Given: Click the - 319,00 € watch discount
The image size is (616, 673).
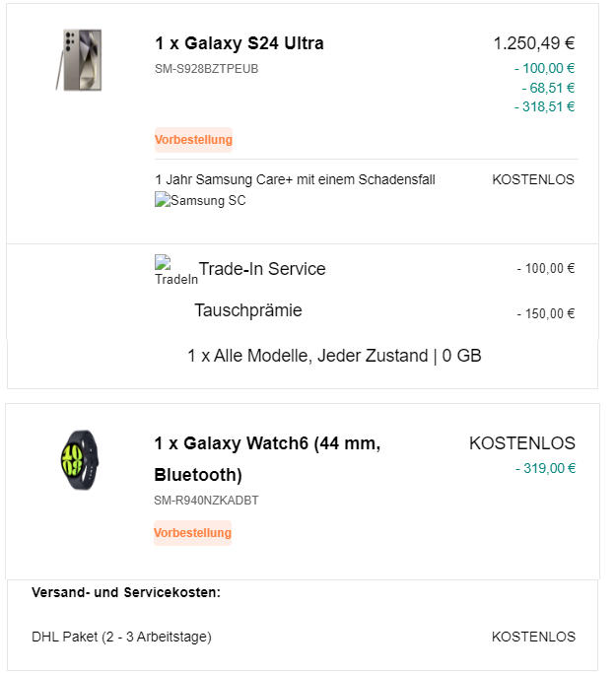Looking at the screenshot, I should pyautogui.click(x=545, y=468).
